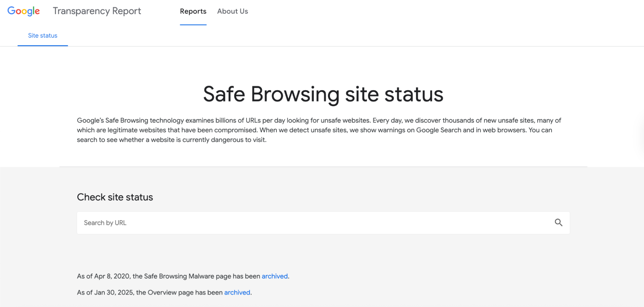Image resolution: width=644 pixels, height=307 pixels.
Task: Click the text "As of Jan 30, 2025"
Action: (x=105, y=293)
